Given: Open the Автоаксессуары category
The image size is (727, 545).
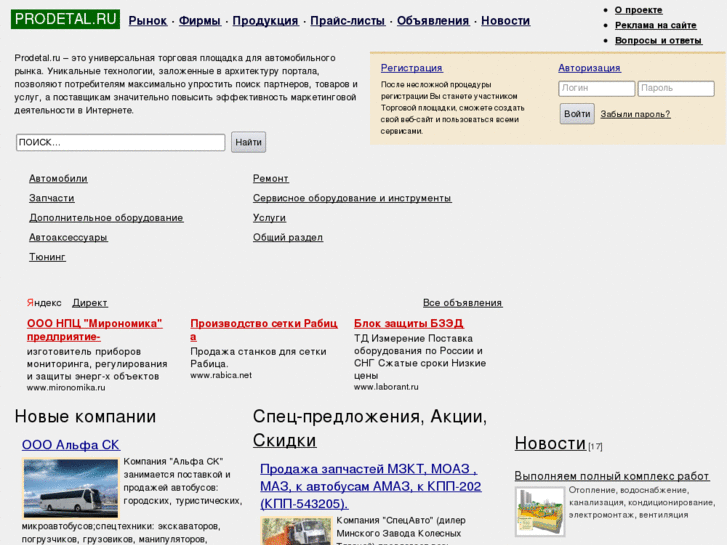Looking at the screenshot, I should [x=68, y=237].
